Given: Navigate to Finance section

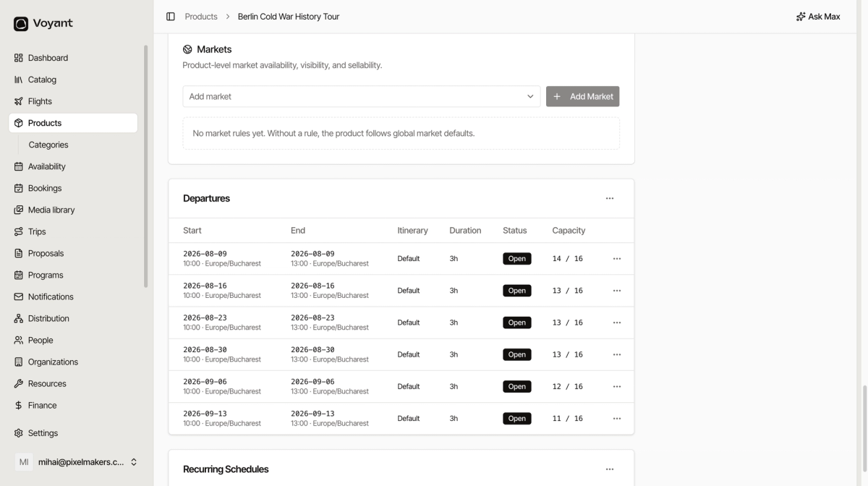Looking at the screenshot, I should coord(73,405).
